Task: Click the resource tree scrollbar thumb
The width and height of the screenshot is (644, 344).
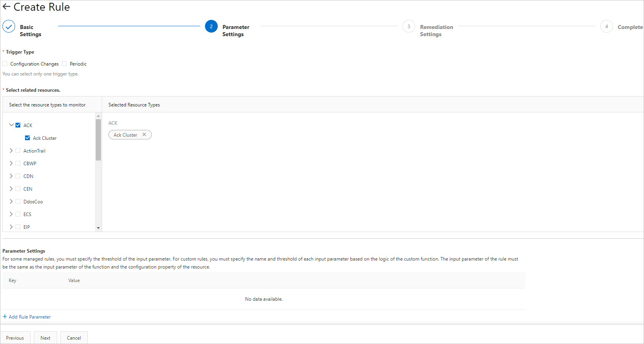Action: click(98, 139)
